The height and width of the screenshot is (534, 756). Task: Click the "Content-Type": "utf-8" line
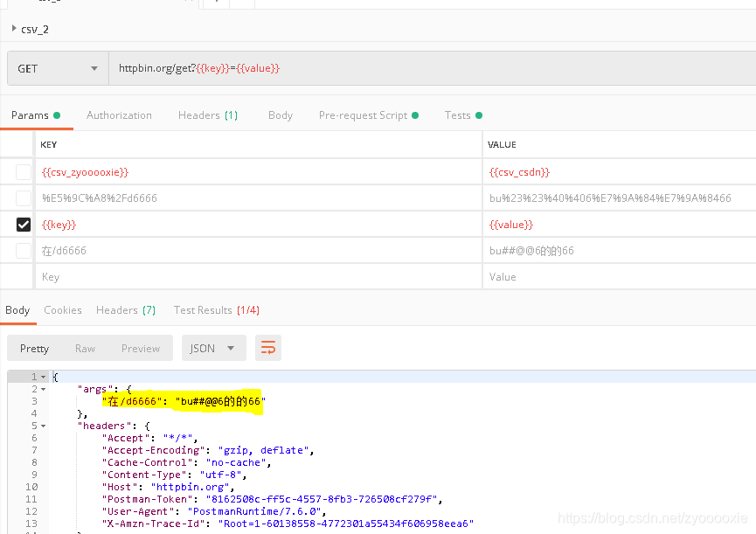pyautogui.click(x=174, y=475)
